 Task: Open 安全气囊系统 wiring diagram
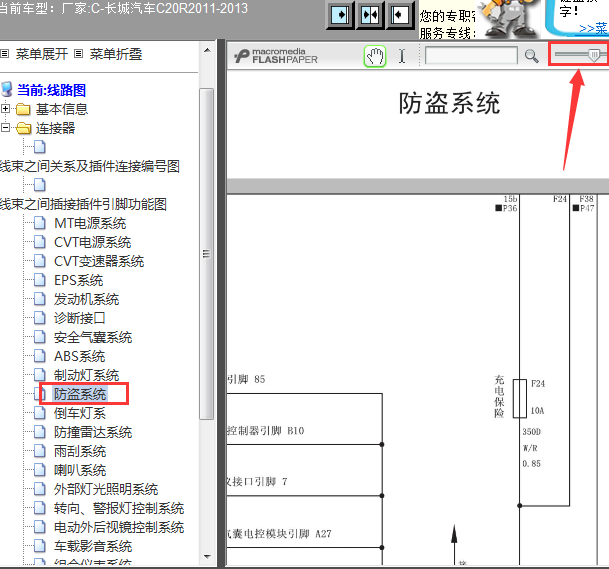(x=93, y=338)
